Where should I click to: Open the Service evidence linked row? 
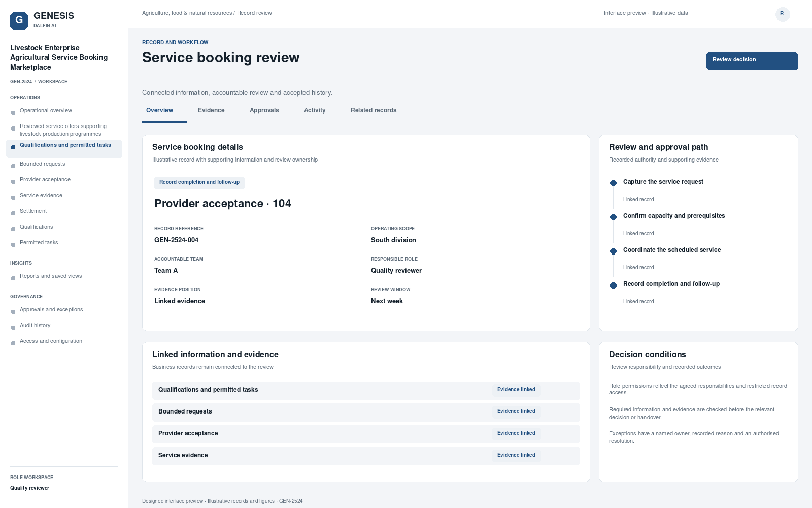(x=366, y=456)
